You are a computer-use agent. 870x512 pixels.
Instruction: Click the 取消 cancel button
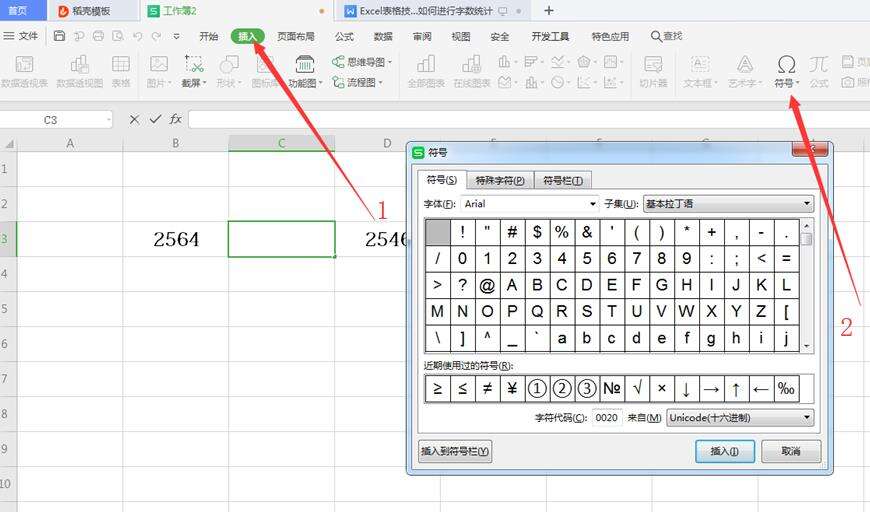pos(791,451)
